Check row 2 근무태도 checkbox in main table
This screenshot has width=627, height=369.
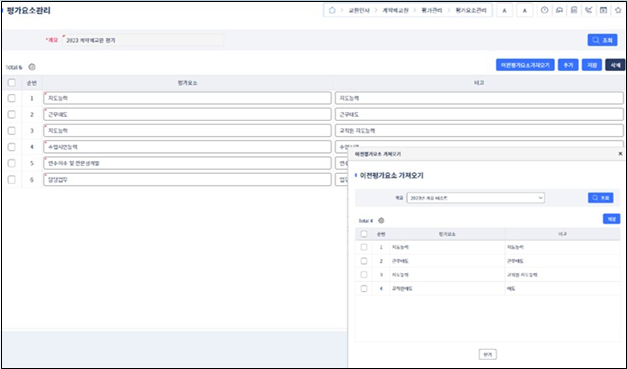click(x=12, y=114)
